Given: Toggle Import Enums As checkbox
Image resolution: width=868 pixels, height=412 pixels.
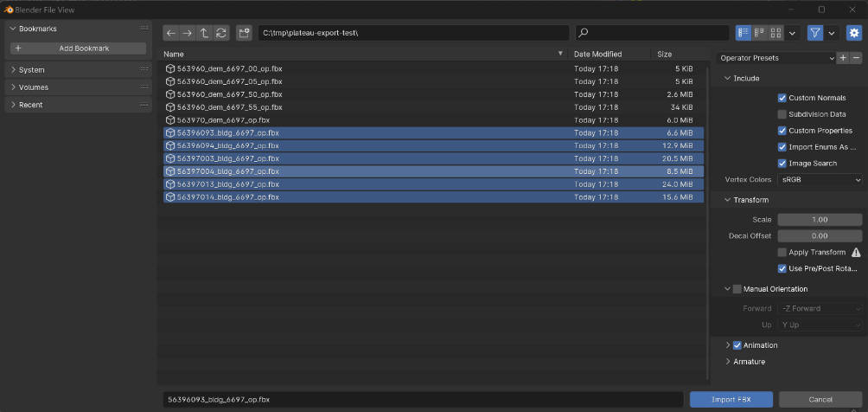Looking at the screenshot, I should click(x=782, y=147).
